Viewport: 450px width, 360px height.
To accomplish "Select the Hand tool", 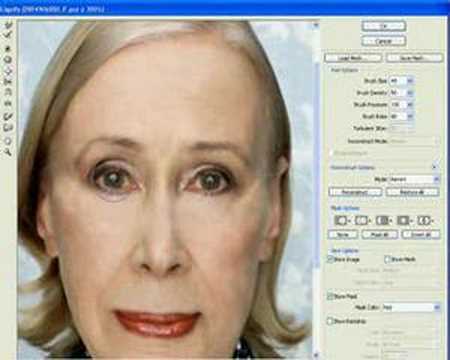I will pos(8,141).
